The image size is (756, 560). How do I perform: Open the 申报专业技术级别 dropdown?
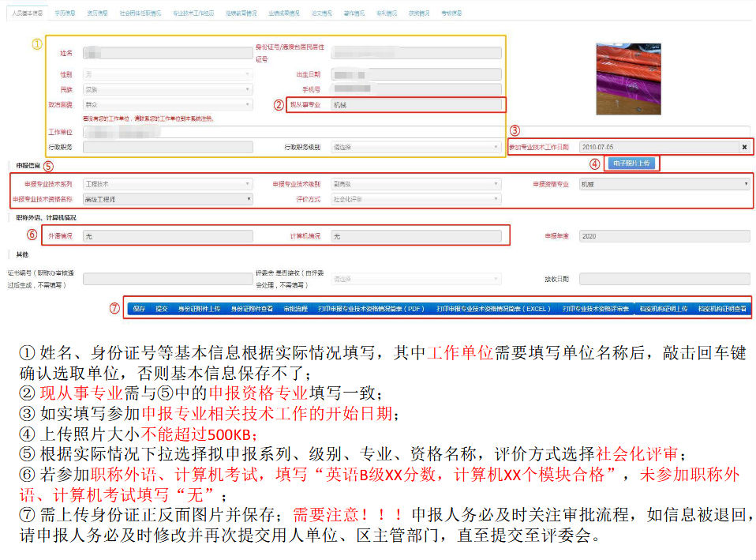click(x=416, y=184)
